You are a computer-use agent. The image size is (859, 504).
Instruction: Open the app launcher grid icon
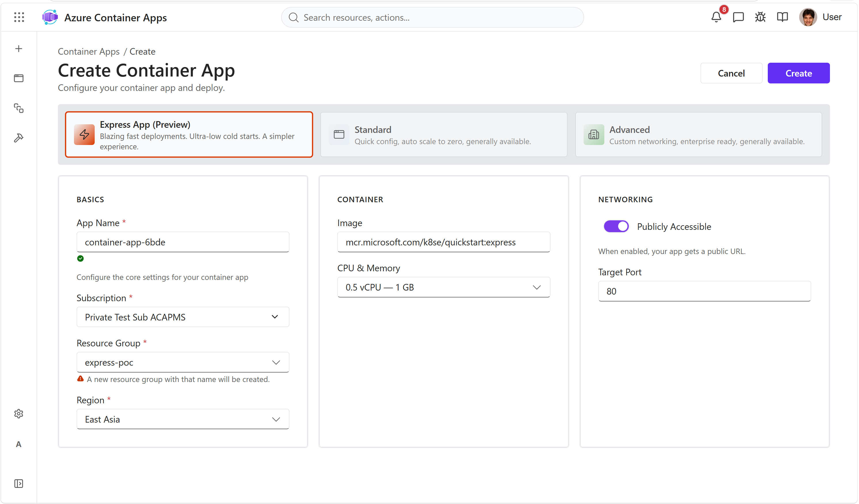pos(19,17)
